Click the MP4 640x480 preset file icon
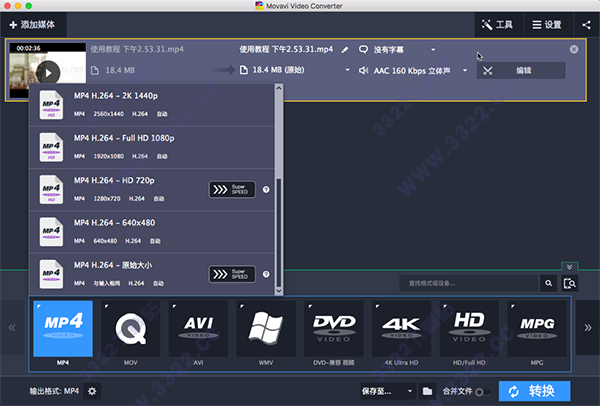The width and height of the screenshot is (600, 406). tap(51, 232)
